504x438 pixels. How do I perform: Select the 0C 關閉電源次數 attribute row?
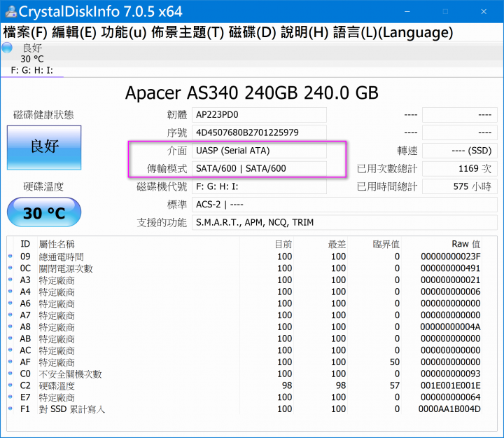245,268
